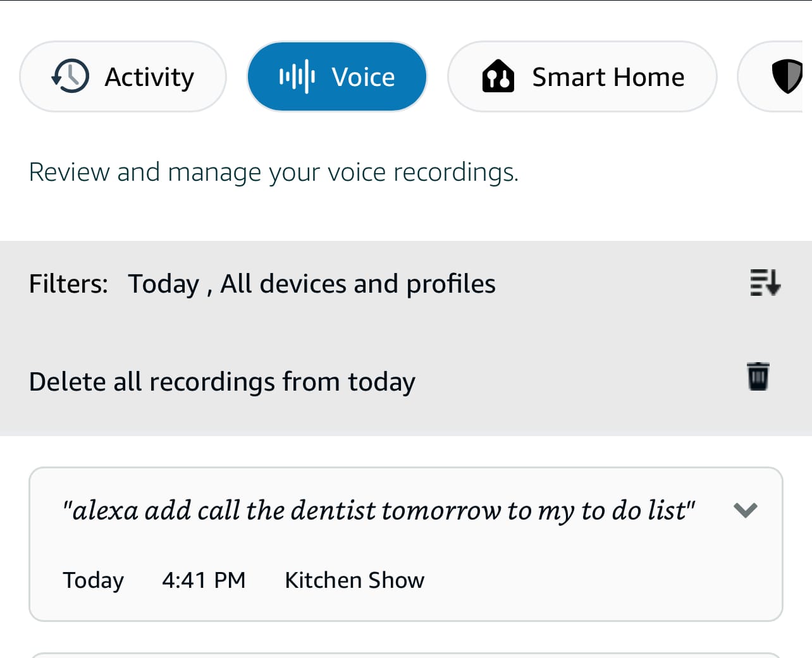Click the partially visible shield icon

(x=786, y=76)
